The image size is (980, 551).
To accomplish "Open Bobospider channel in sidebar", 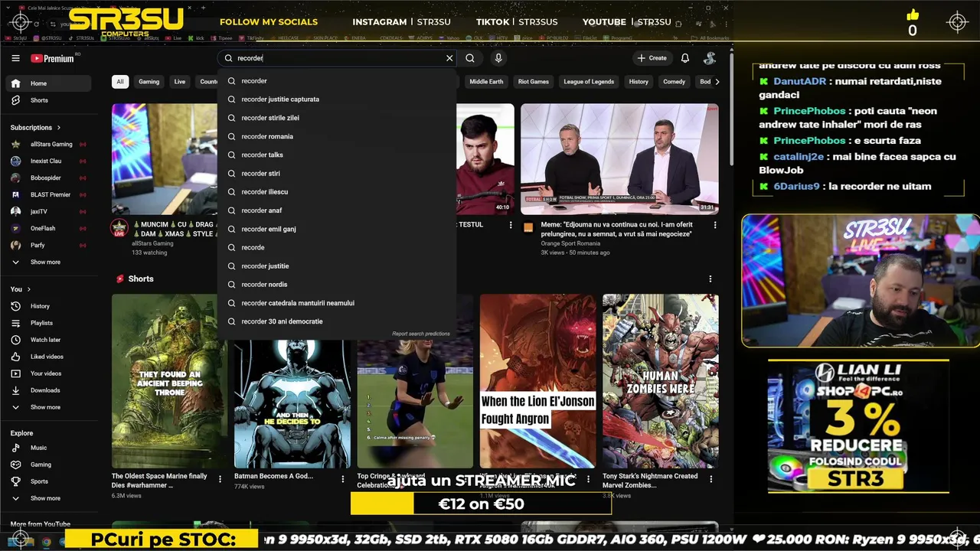I will click(48, 178).
